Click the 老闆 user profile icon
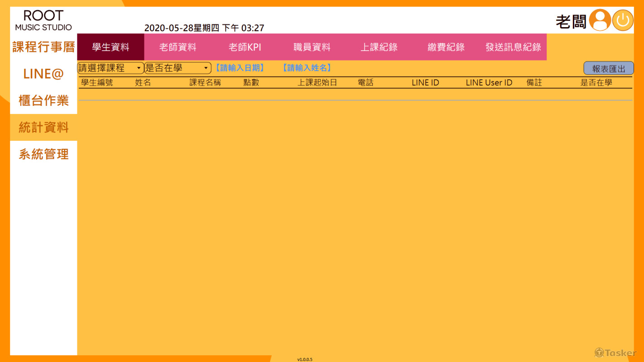Screen dimensions: 644x362 coord(600,20)
